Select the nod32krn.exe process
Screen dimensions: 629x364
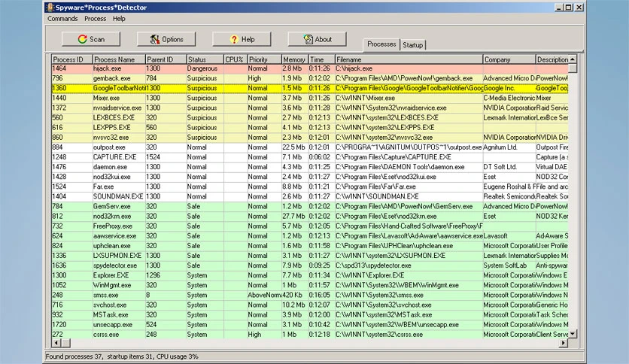click(111, 216)
